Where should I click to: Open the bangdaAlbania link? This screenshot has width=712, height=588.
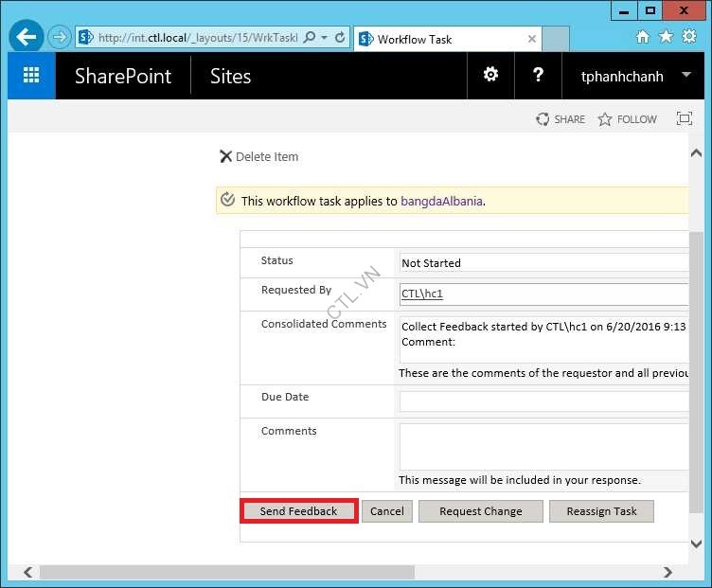[441, 201]
